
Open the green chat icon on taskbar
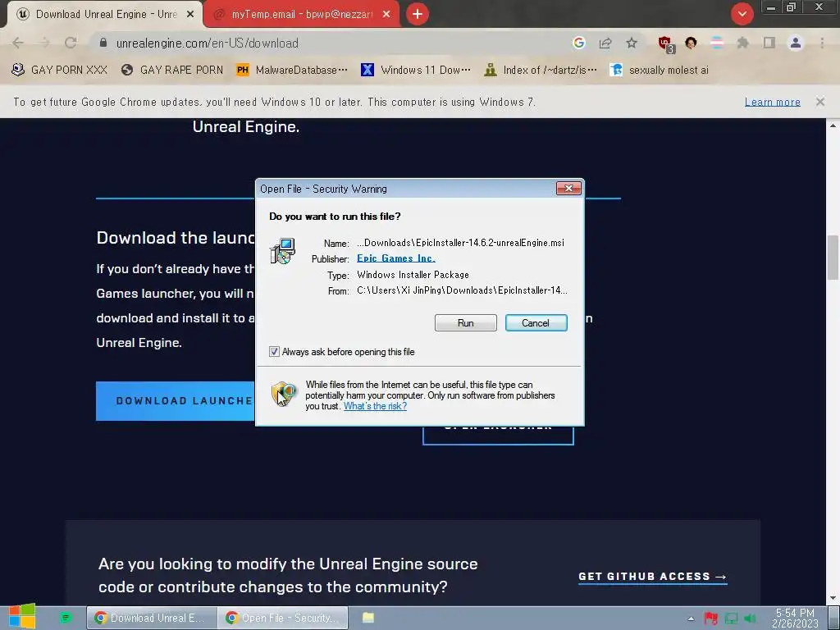[66, 618]
